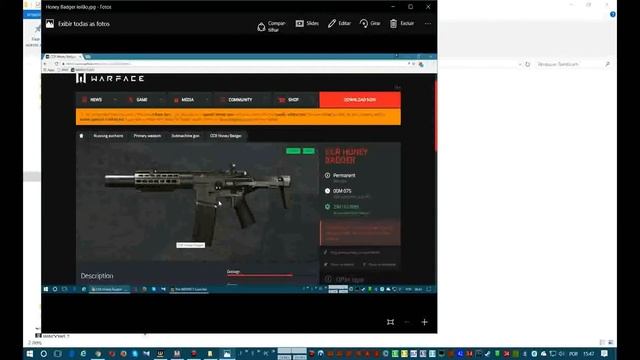
Task: Switch Explorer to large icons view
Action: click(x=611, y=342)
